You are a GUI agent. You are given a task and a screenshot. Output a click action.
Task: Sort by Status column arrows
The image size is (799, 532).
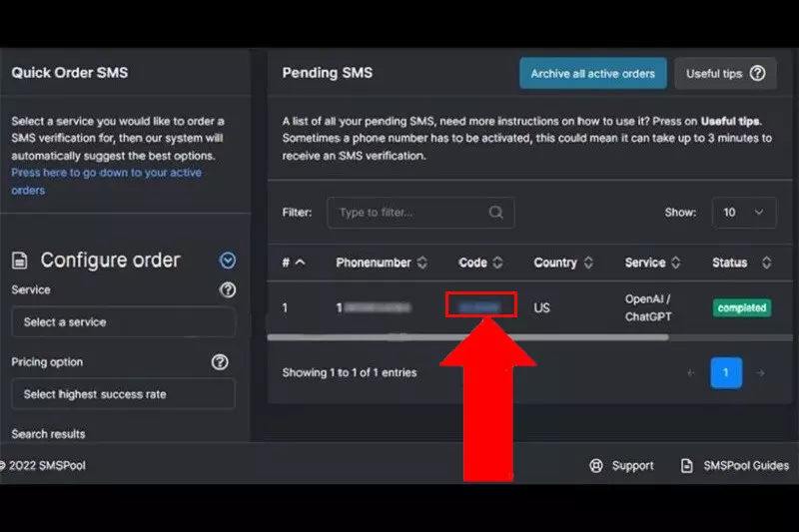[x=766, y=263]
